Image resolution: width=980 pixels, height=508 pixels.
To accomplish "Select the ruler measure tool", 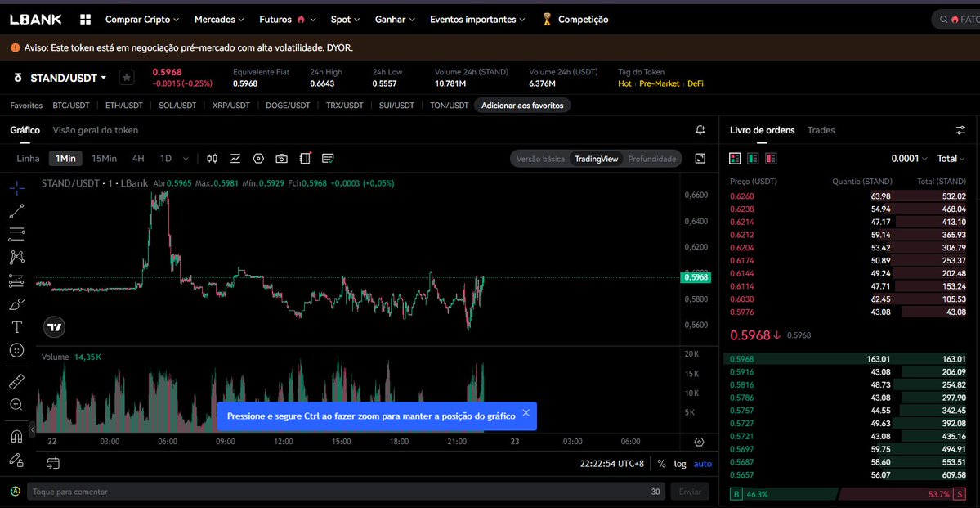I will coord(17,381).
